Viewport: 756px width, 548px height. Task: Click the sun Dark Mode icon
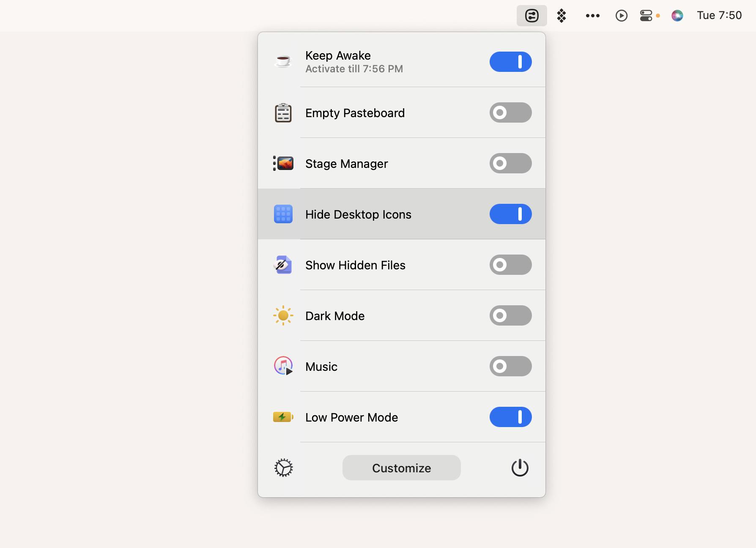pos(283,315)
